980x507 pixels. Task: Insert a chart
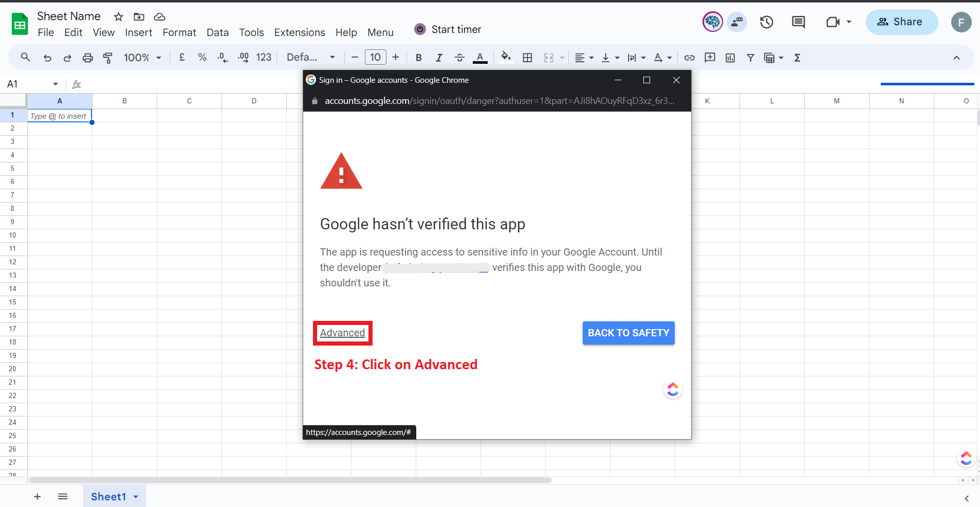[x=730, y=58]
